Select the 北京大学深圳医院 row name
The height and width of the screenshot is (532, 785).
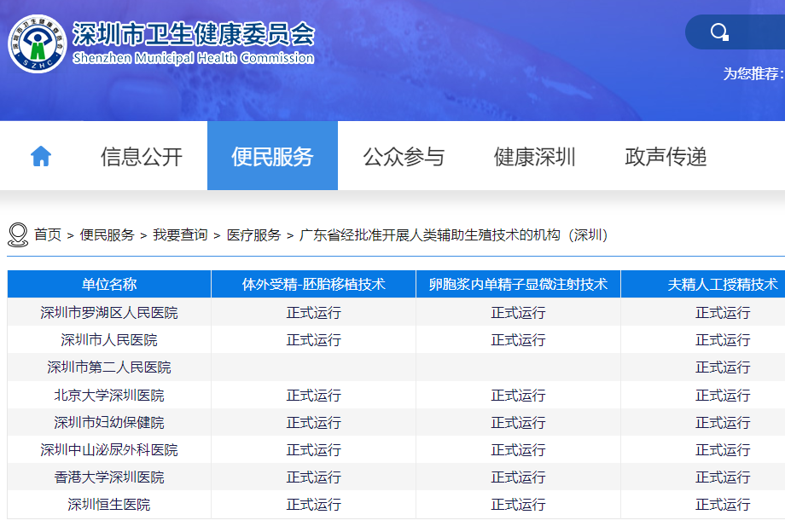[109, 395]
